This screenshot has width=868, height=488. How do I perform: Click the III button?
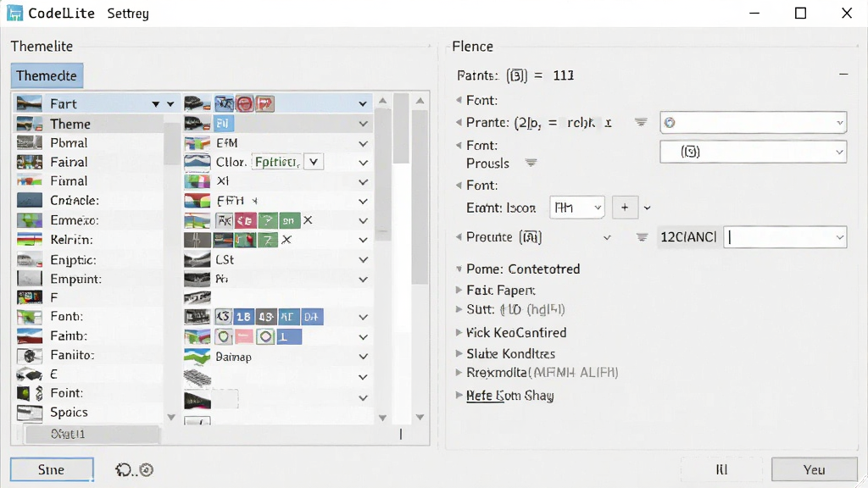[721, 469]
